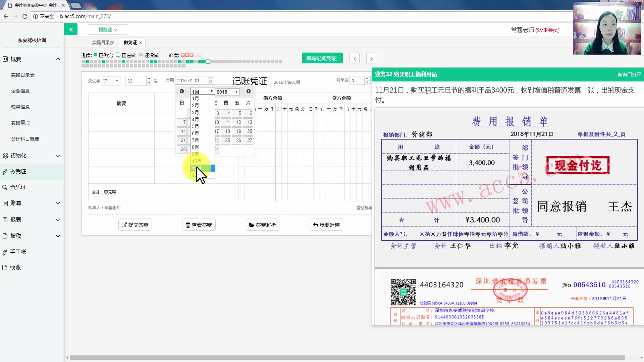
Task: Click the 初始化 gear icon
Action: coord(5,155)
